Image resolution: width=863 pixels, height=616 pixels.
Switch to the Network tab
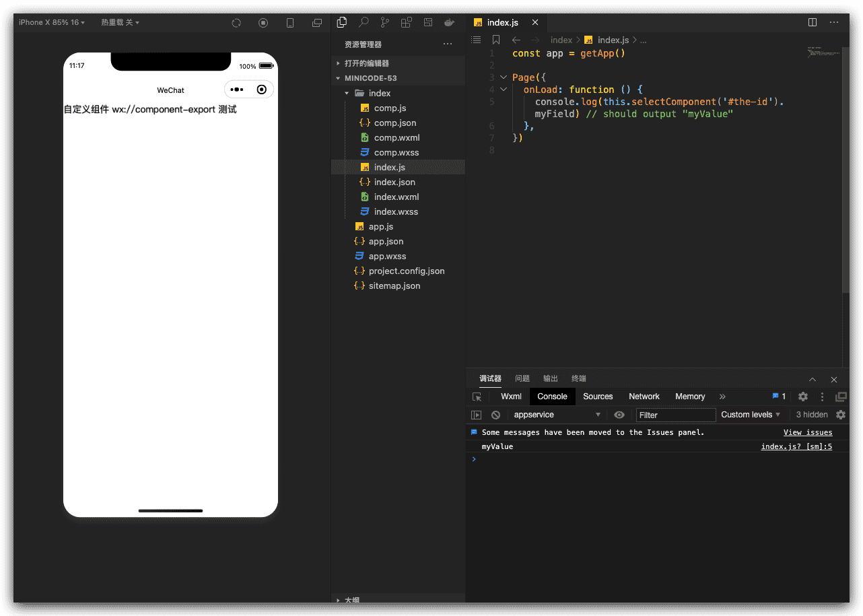pyautogui.click(x=644, y=397)
